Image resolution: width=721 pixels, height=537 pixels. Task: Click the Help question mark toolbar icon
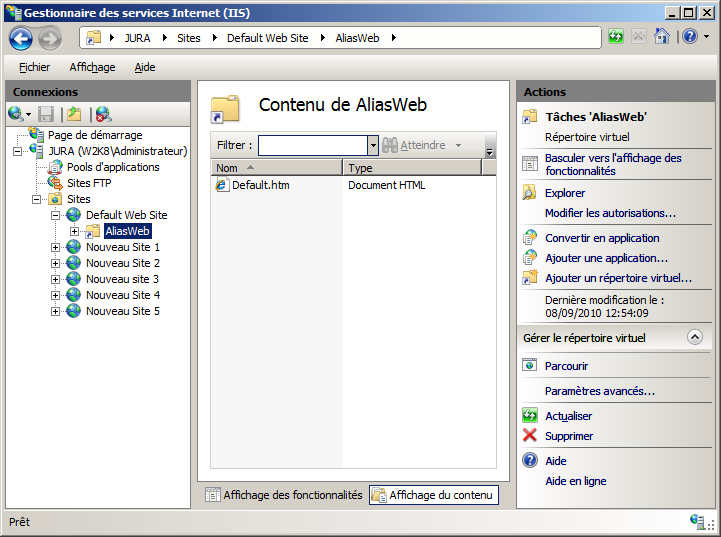point(688,37)
